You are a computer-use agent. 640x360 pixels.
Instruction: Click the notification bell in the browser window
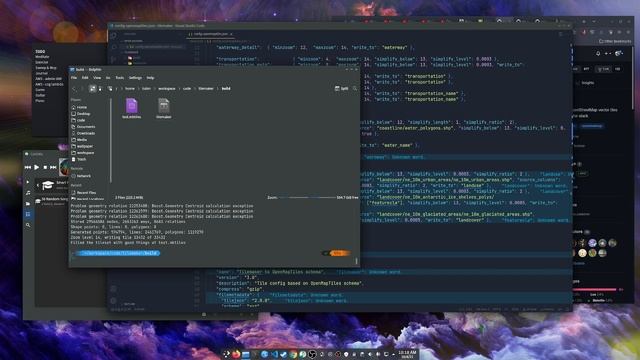598,53
